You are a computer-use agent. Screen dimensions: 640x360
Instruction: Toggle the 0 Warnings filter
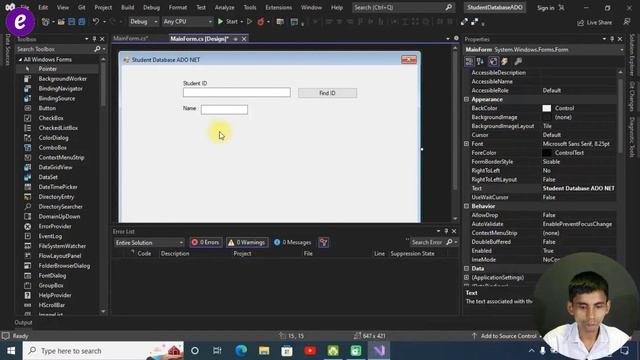click(247, 242)
